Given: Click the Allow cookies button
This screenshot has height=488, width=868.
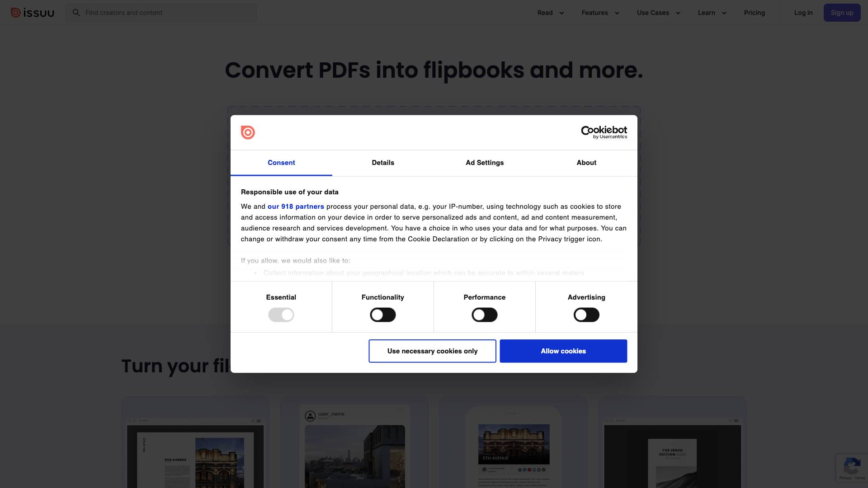Looking at the screenshot, I should (563, 351).
